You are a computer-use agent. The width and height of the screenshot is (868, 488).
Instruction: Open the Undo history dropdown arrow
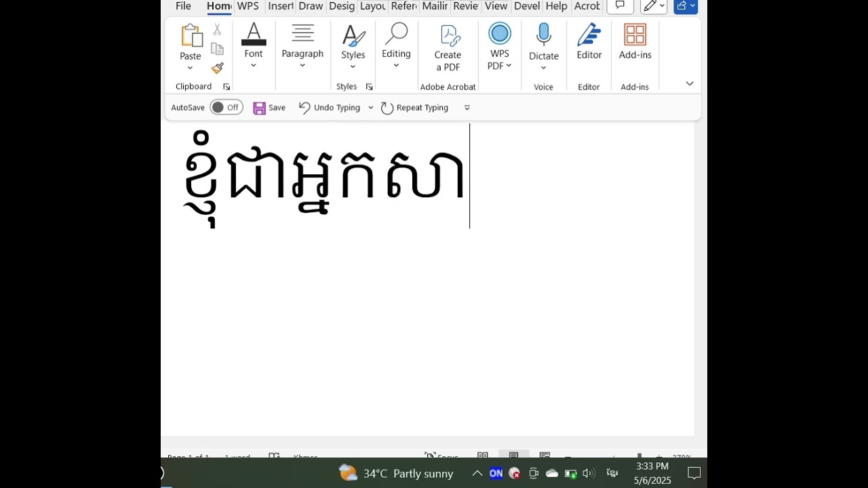(x=370, y=108)
